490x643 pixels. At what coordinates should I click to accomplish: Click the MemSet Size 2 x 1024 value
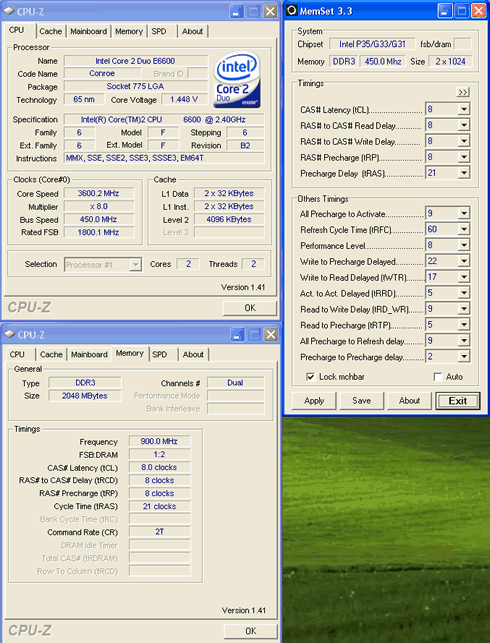point(450,62)
